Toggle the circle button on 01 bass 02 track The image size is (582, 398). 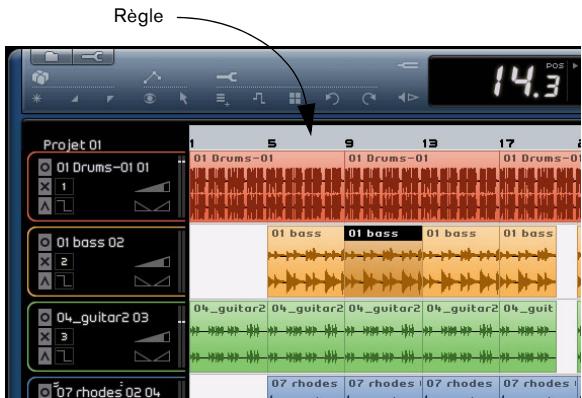tap(45, 242)
